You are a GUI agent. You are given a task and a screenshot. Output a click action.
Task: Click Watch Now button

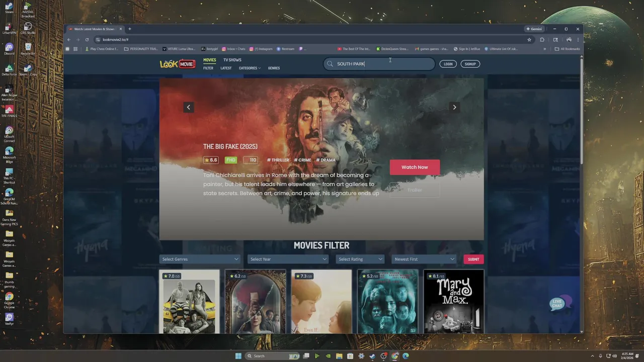coord(415,167)
